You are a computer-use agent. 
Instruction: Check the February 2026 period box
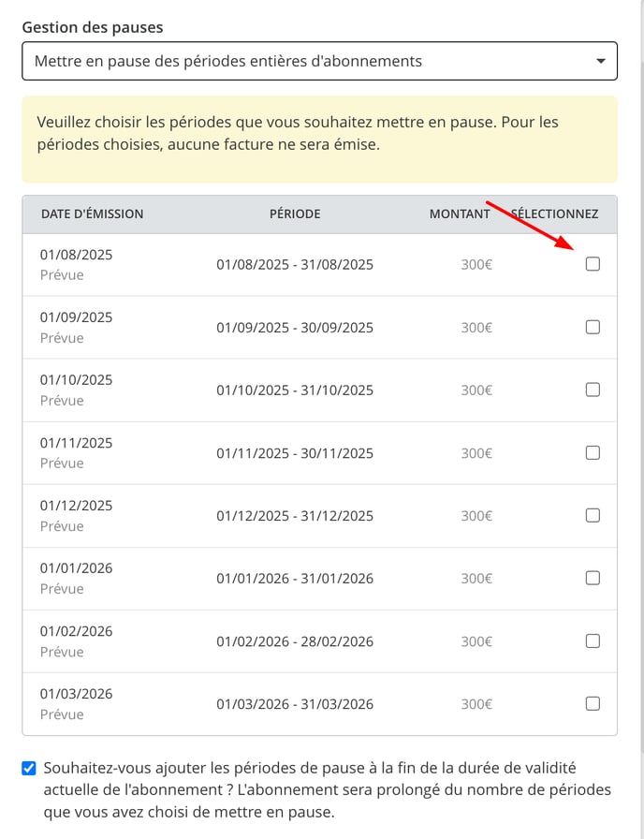point(593,640)
